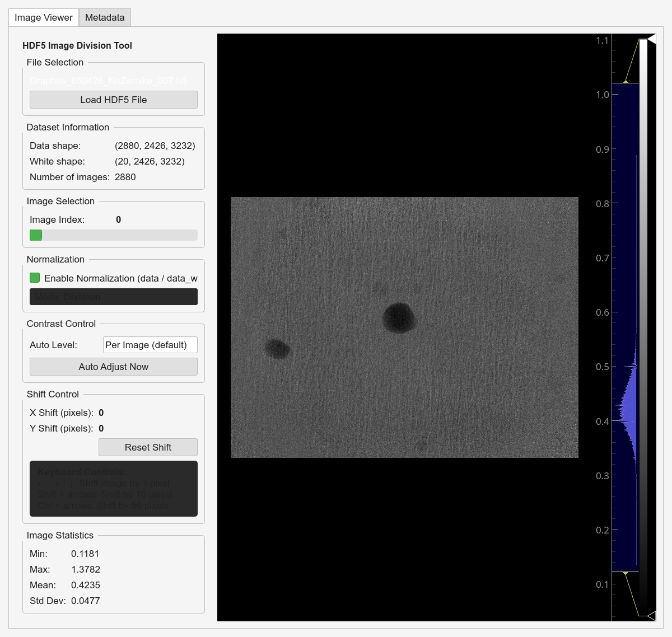Click the upper yellow histogram level line
The image size is (672, 637).
click(625, 83)
